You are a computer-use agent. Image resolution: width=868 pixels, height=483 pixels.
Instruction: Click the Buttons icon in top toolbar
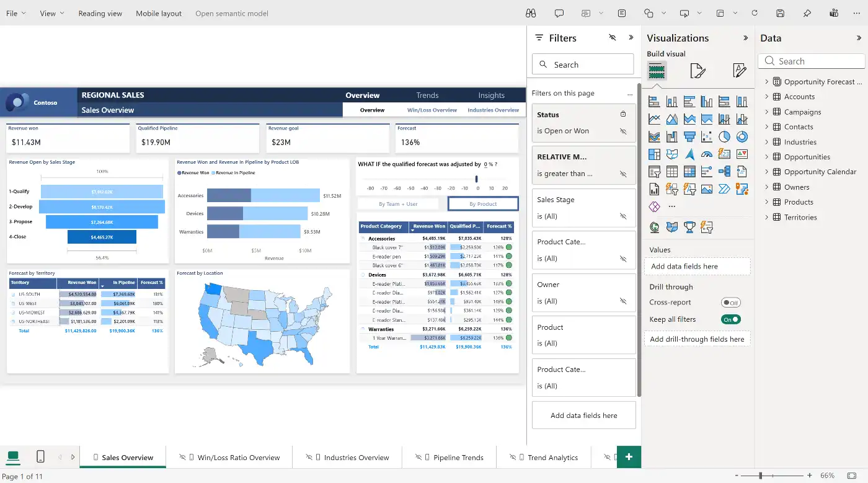(x=684, y=13)
